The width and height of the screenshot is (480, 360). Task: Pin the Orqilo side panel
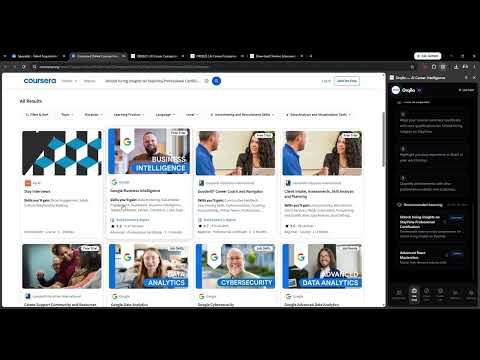pyautogui.click(x=466, y=77)
